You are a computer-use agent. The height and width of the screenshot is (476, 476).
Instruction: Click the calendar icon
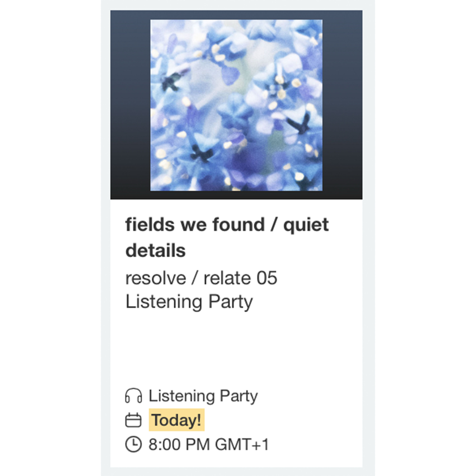pos(133,420)
